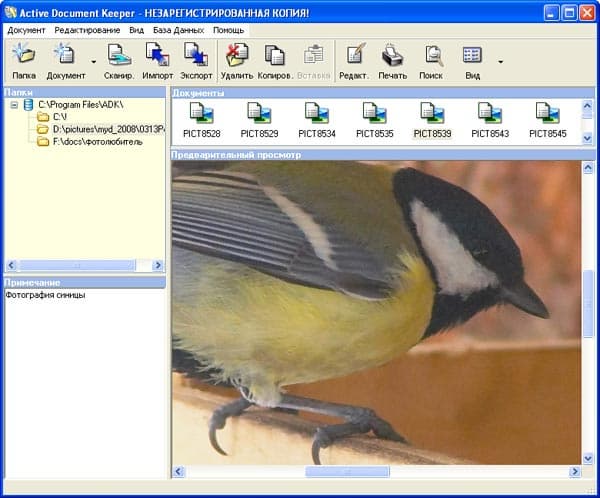
Task: Click the note text Фотография синицы
Action: 45,295
